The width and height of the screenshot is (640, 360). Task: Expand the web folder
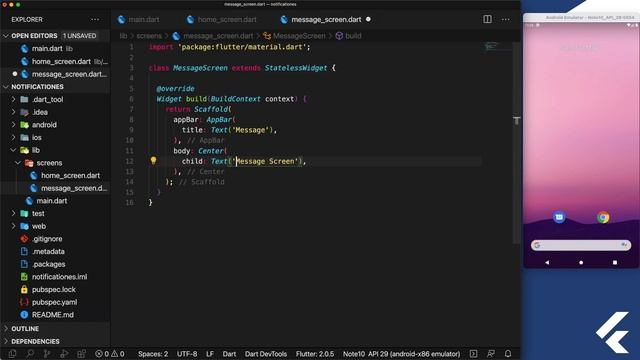click(x=39, y=226)
